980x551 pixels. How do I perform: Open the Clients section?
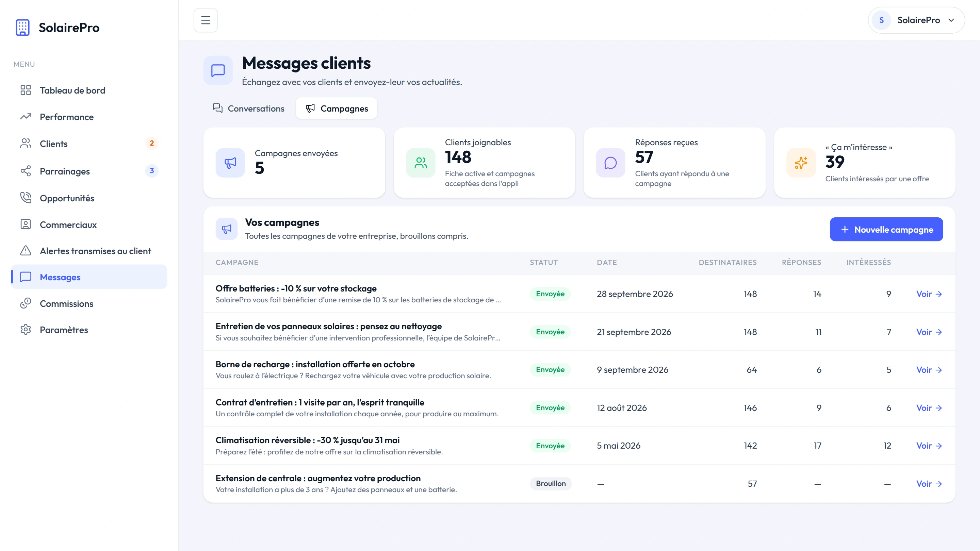click(89, 144)
